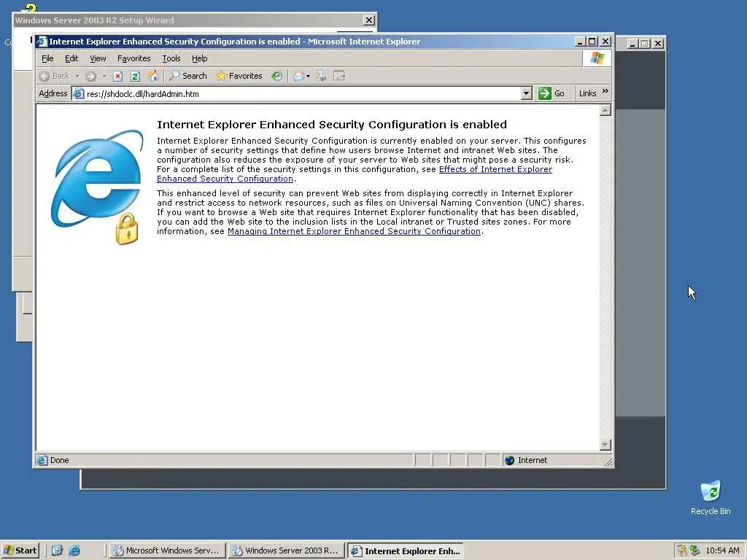Open Favorites star toolbar button
Viewport: 747px width, 560px height.
coord(239,76)
